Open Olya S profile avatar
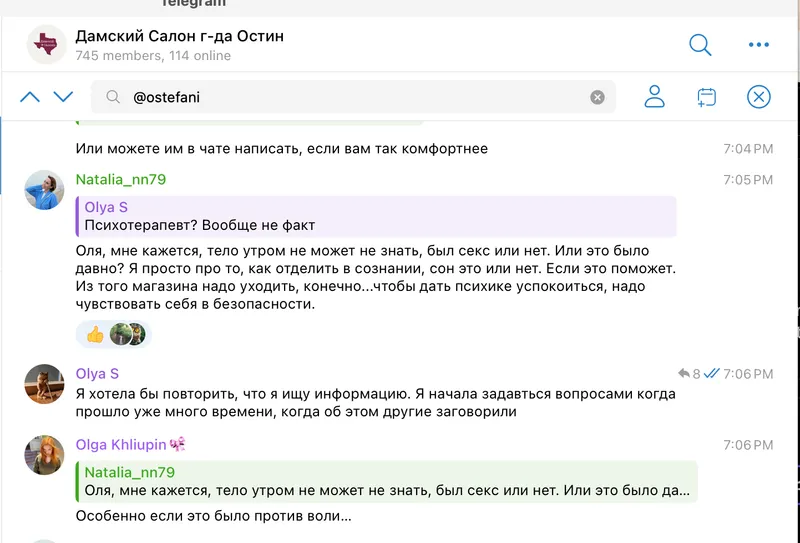The height and width of the screenshot is (543, 800). pos(44,384)
